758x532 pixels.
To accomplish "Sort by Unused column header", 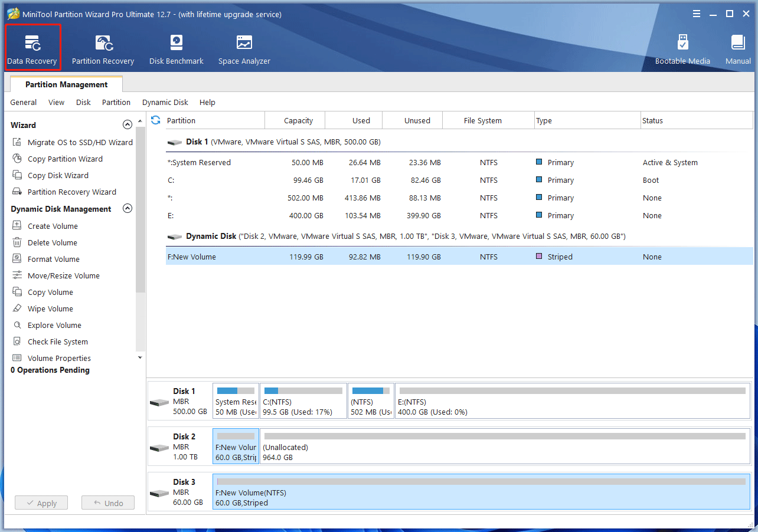I will tap(413, 120).
